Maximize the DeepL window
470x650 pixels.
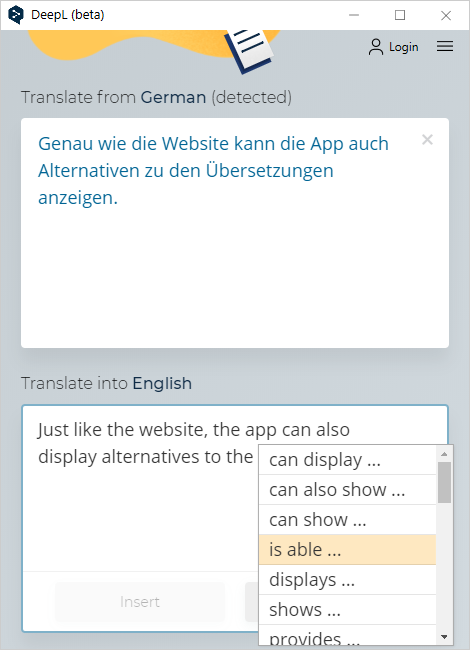tap(400, 15)
